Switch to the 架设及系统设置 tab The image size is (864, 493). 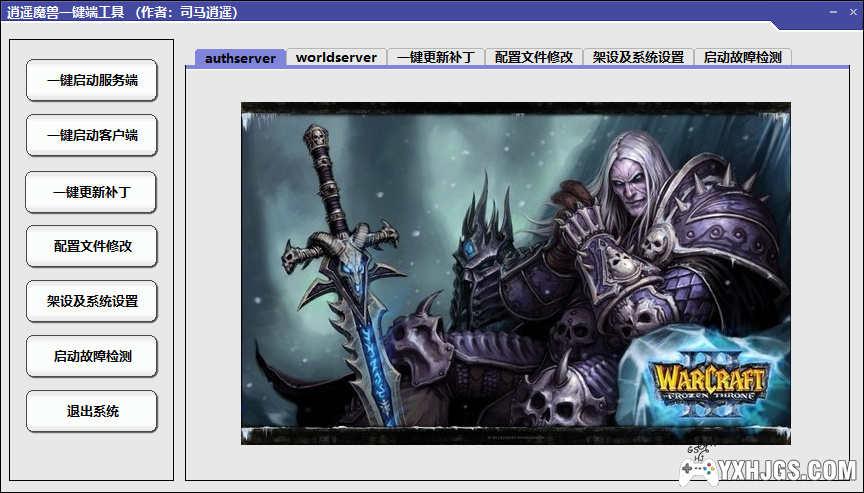click(x=638, y=58)
